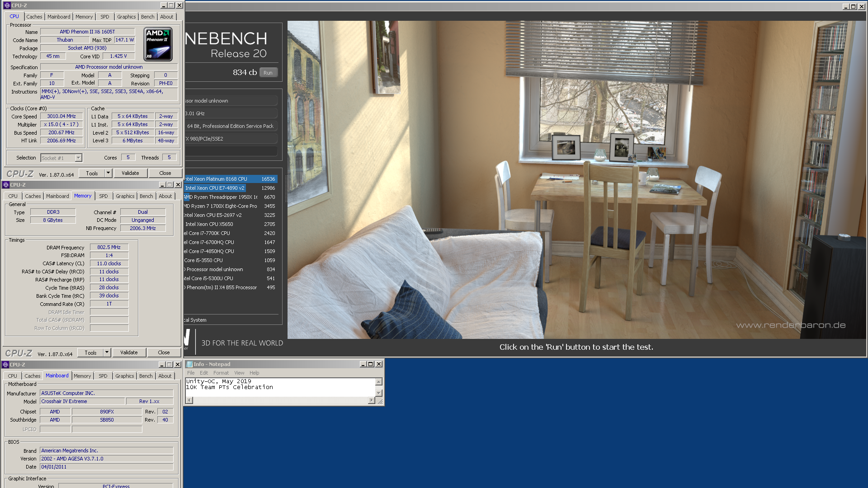Open the Notepad Format menu
868x488 pixels.
pos(221,373)
